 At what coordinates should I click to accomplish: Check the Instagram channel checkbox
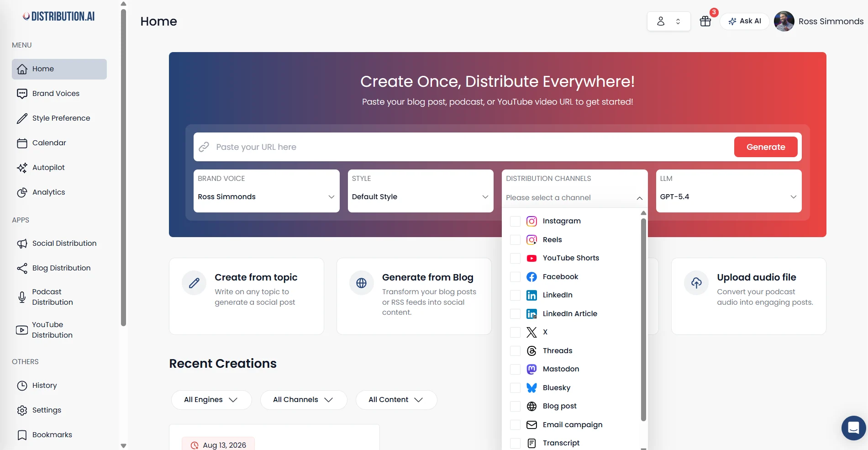point(515,221)
